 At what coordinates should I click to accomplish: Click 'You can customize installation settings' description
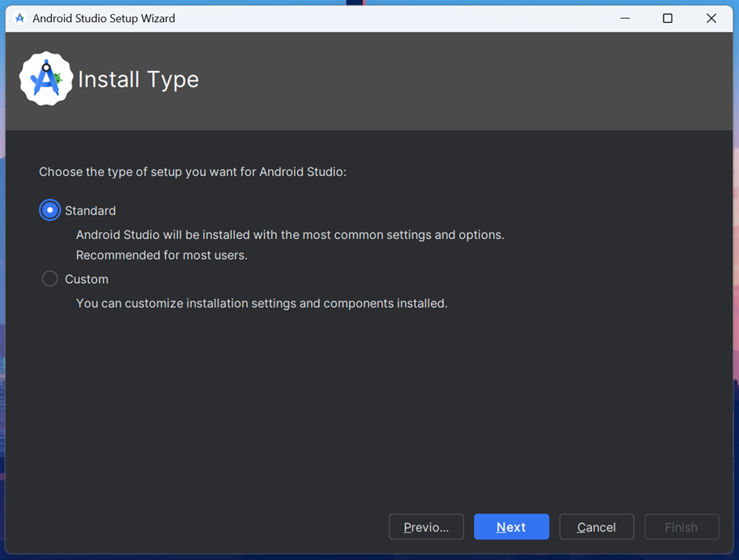click(262, 303)
